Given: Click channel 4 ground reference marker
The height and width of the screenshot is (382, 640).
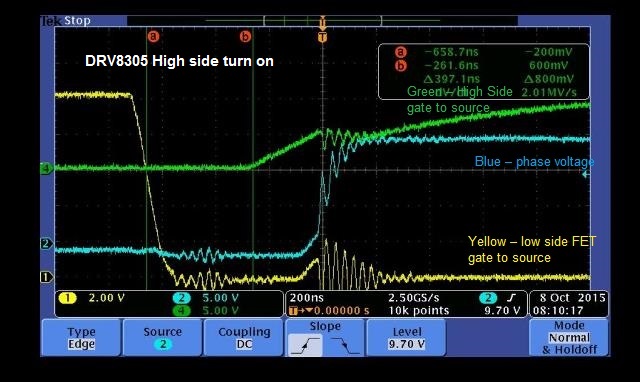Looking at the screenshot, I should 47,168.
